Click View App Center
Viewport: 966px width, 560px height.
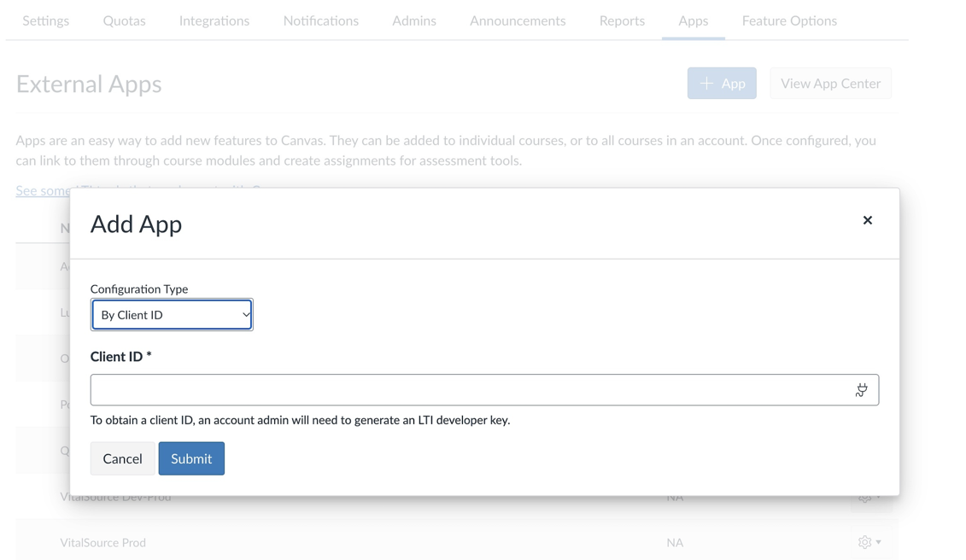829,83
